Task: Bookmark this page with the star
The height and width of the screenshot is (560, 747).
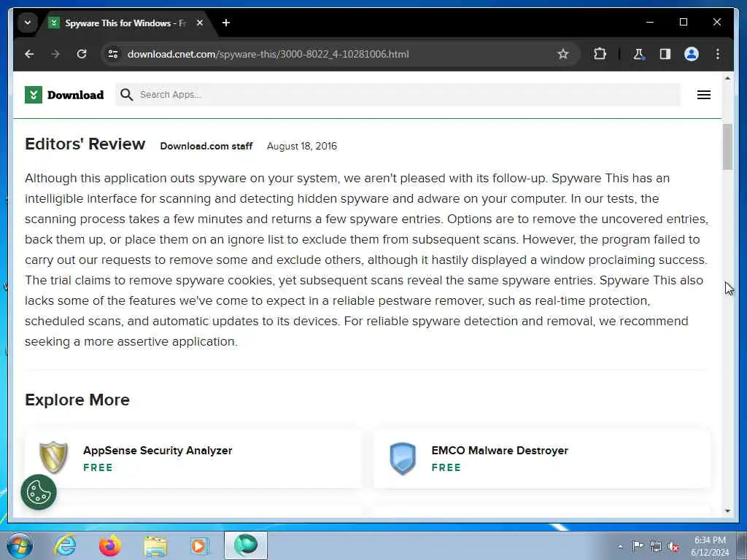Action: pyautogui.click(x=563, y=54)
